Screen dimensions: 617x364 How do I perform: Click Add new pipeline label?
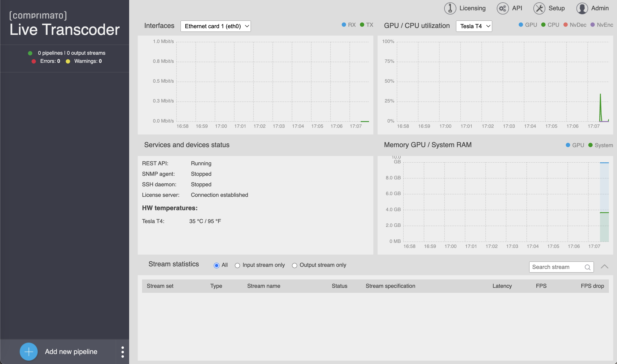(x=71, y=352)
